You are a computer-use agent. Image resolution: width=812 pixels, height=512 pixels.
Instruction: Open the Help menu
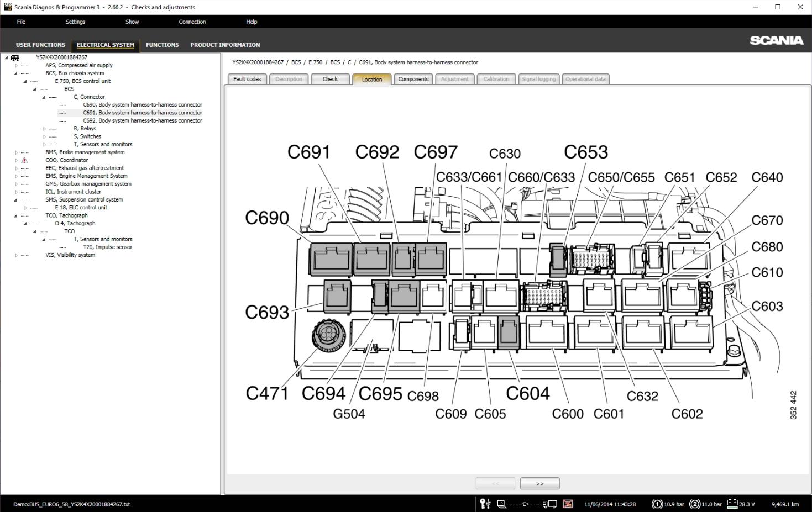point(252,22)
